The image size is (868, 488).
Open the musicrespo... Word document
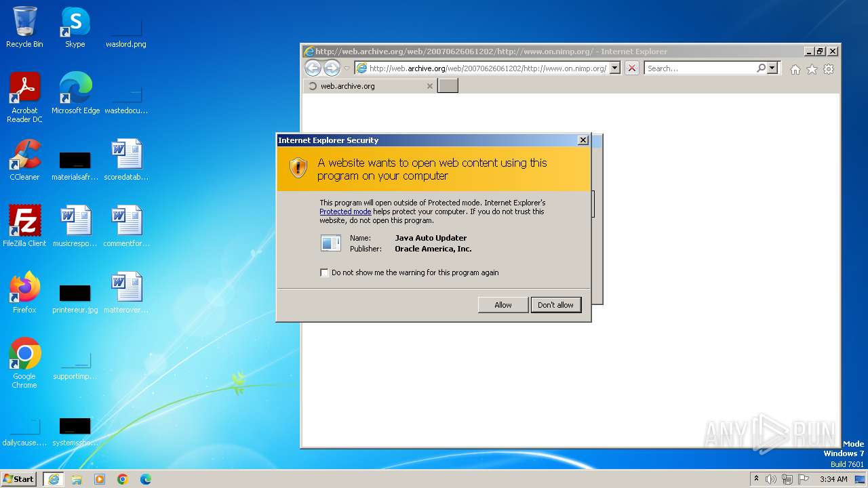point(75,226)
